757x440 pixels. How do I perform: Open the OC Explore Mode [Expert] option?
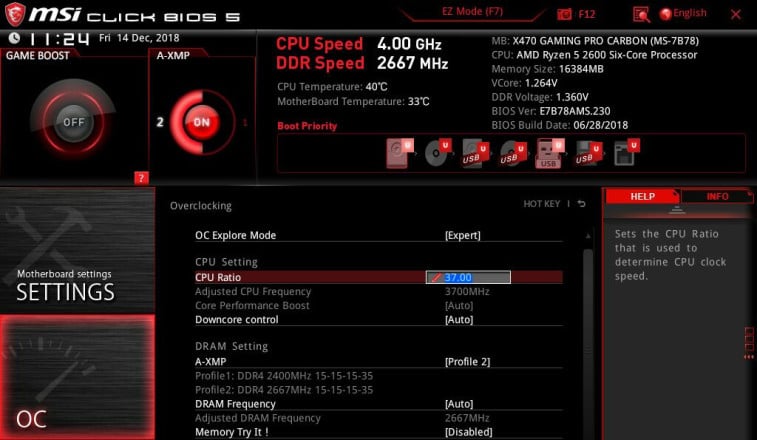tap(378, 235)
